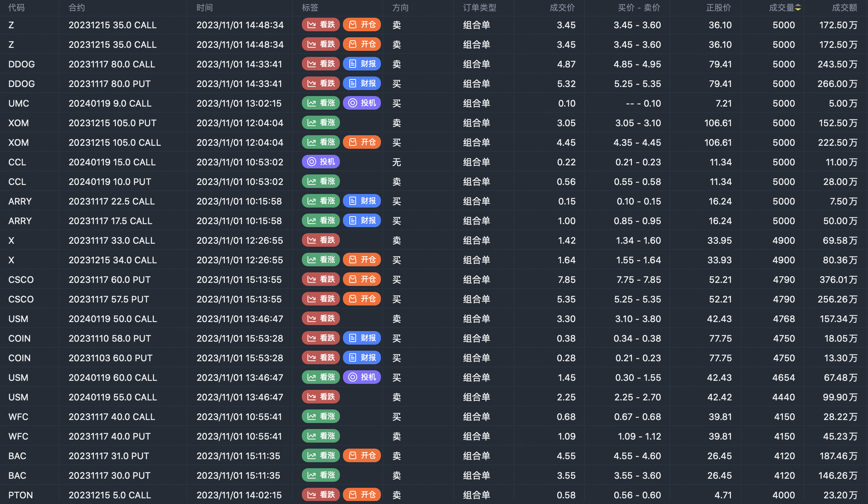Screen dimensions: 868x504
Task: Click the 投机 tag on CCL 15.0 CALL row
Action: click(x=321, y=162)
